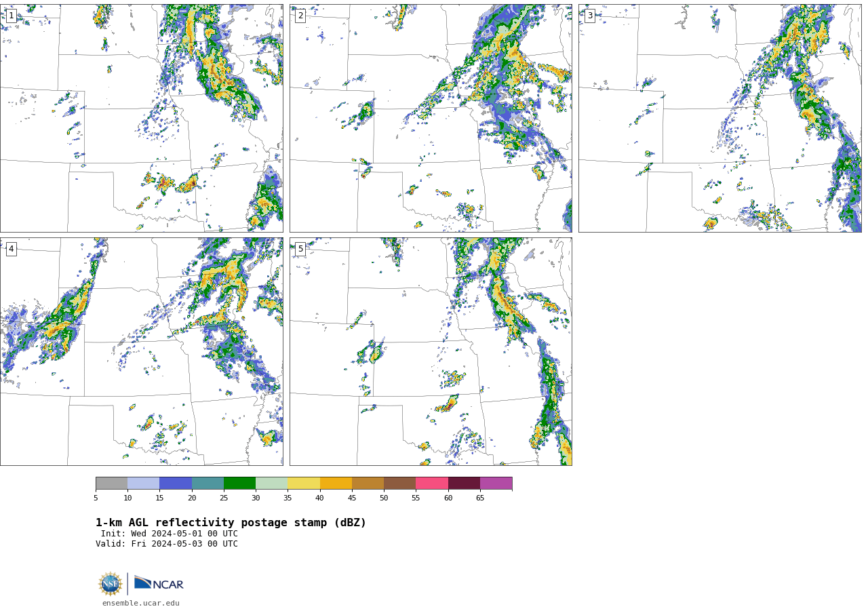The image size is (868, 611).
Task: Click the colorbar tick label 65
Action: (x=480, y=498)
